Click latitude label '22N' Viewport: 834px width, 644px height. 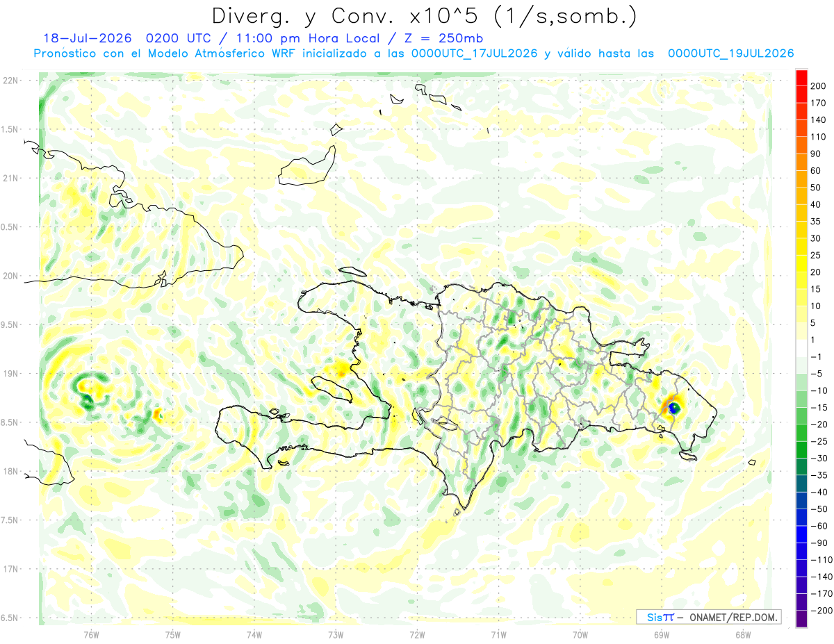point(9,80)
